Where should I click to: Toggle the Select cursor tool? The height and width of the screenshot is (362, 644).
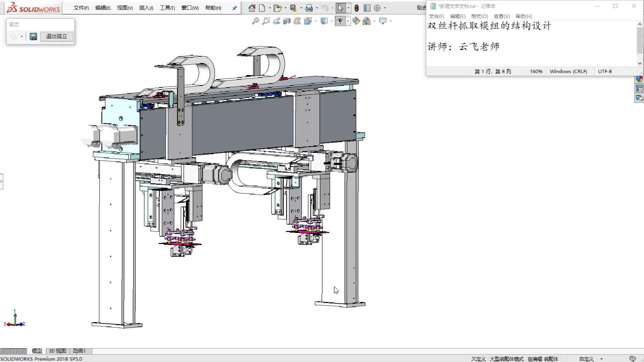pyautogui.click(x=340, y=8)
